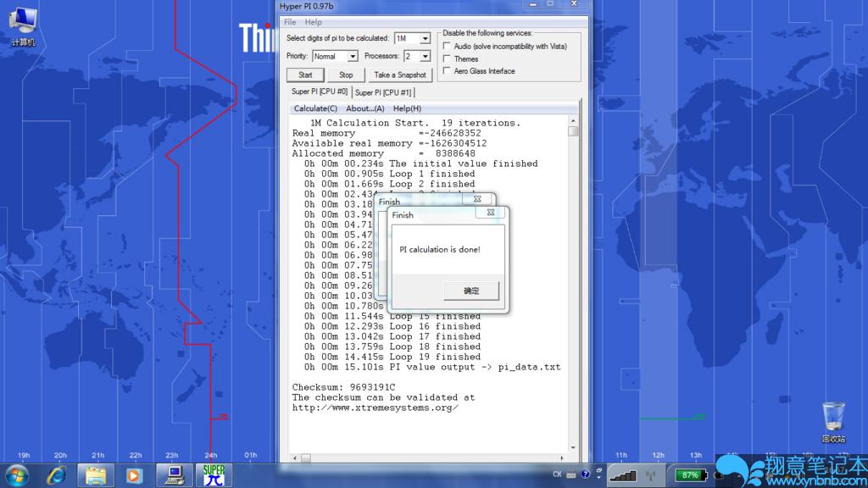
Task: Toggle Aero Glass Interface checkbox
Action: pyautogui.click(x=447, y=71)
